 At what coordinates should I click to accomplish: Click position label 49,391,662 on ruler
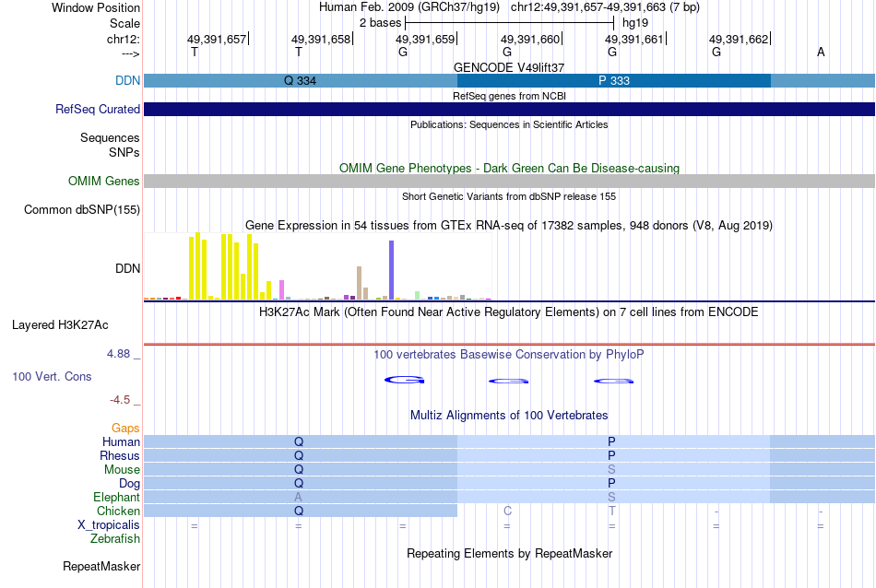[739, 39]
